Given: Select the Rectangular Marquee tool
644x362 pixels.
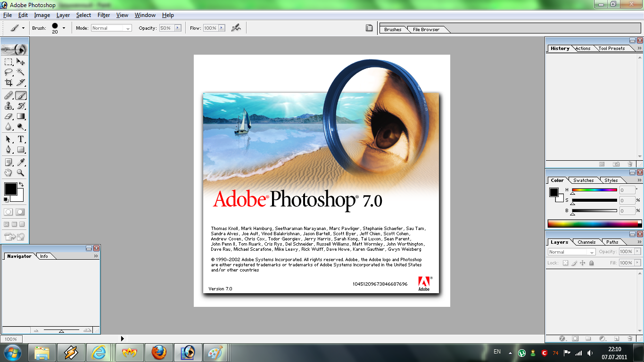Looking at the screenshot, I should [x=8, y=62].
